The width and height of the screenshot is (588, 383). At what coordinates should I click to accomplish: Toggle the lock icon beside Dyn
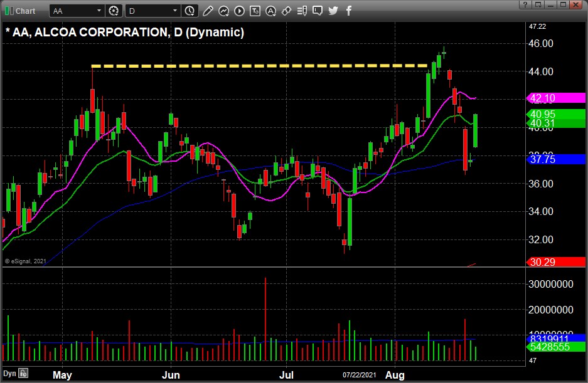click(23, 373)
